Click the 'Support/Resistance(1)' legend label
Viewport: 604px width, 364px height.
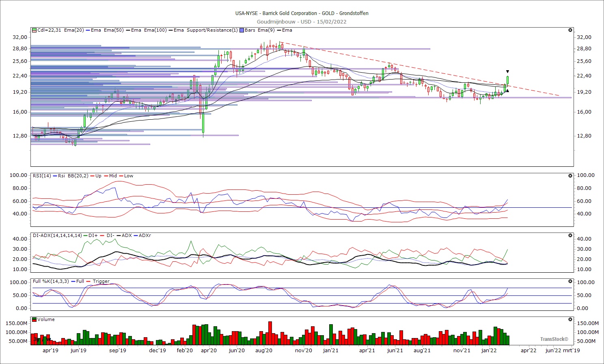pos(212,30)
